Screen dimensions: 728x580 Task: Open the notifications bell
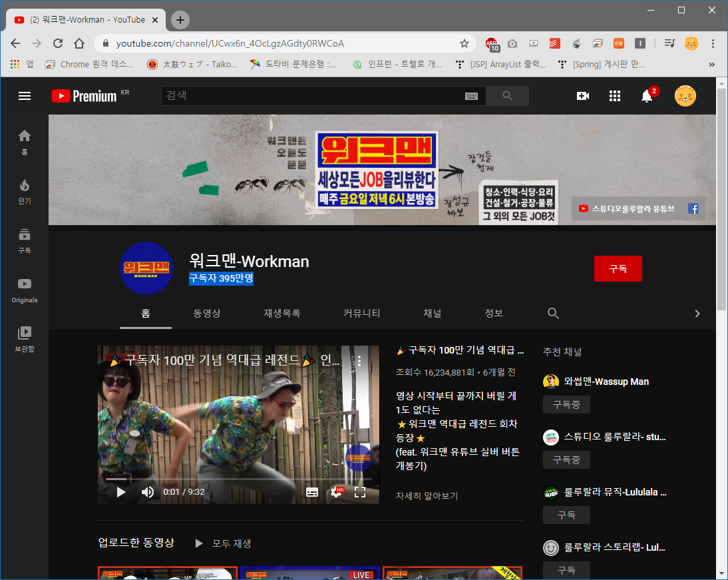pos(646,96)
